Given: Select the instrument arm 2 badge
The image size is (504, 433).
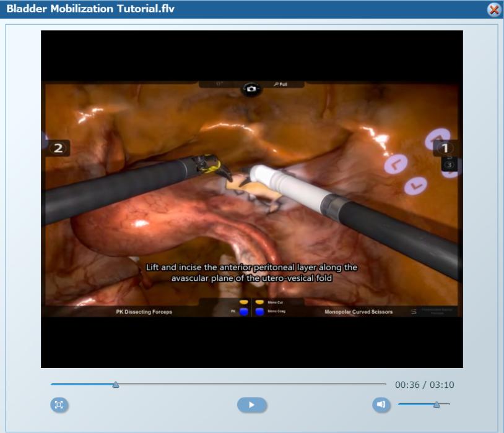Looking at the screenshot, I should (58, 148).
